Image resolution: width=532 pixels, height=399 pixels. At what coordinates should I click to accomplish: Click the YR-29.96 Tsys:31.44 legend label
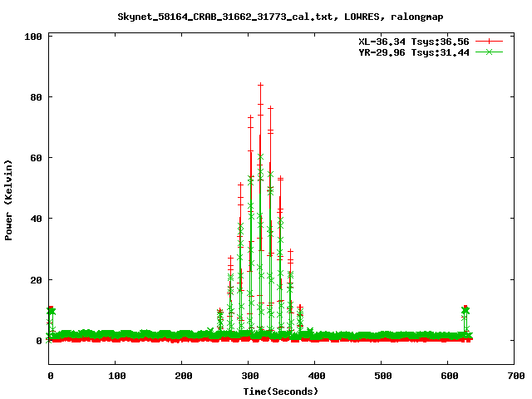point(414,52)
